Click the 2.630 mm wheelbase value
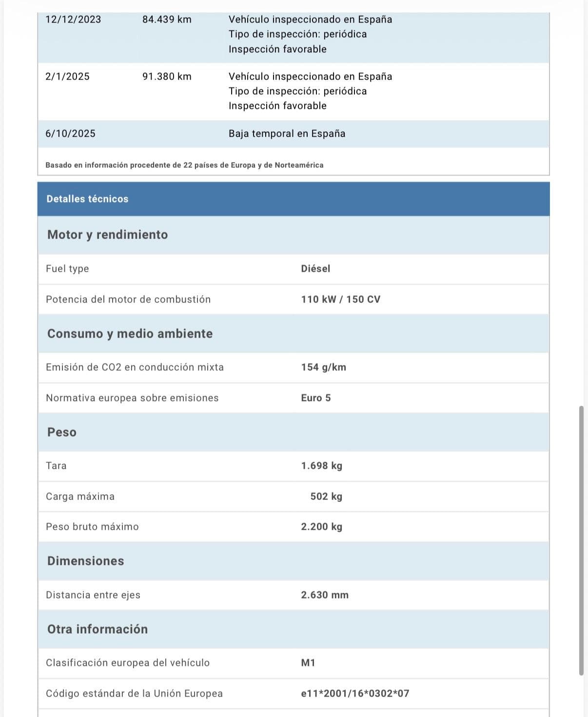Image resolution: width=588 pixels, height=717 pixels. coord(325,595)
